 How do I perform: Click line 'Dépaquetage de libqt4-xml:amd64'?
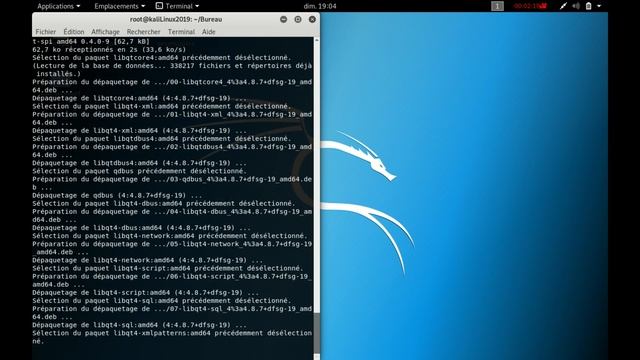[x=140, y=131]
